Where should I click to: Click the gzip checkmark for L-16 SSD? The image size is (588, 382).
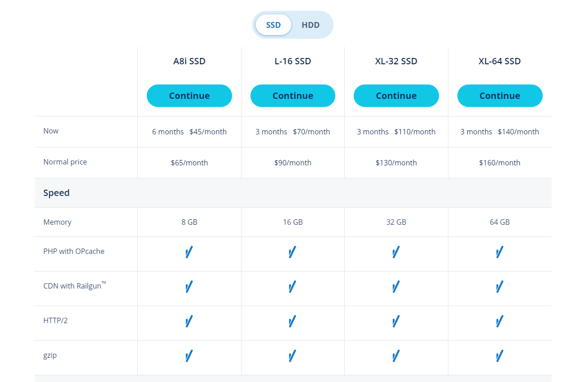(x=292, y=356)
